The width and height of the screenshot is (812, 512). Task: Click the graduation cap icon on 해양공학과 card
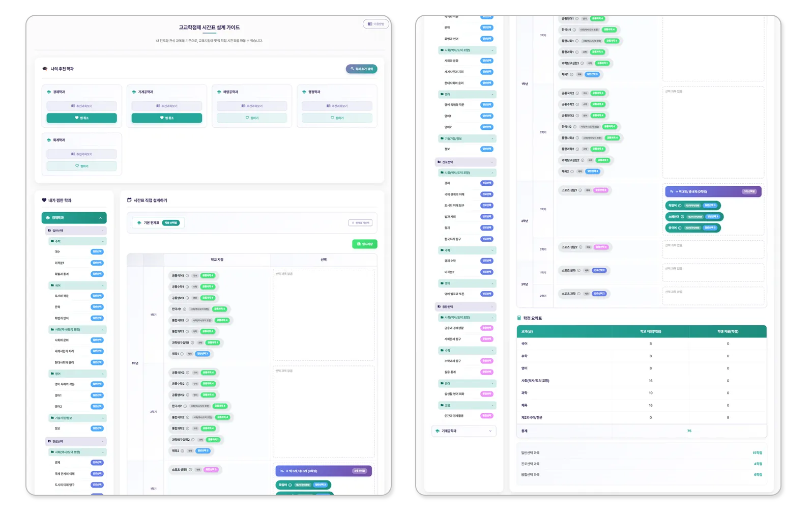pos(219,92)
